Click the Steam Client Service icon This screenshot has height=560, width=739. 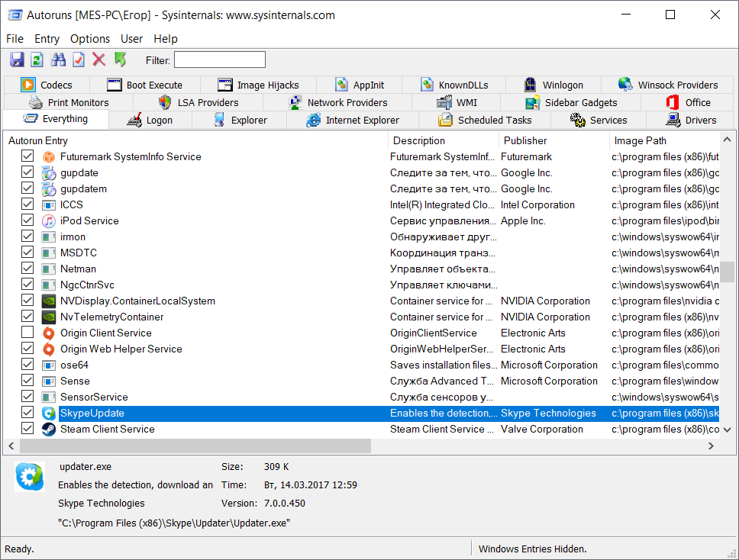49,430
